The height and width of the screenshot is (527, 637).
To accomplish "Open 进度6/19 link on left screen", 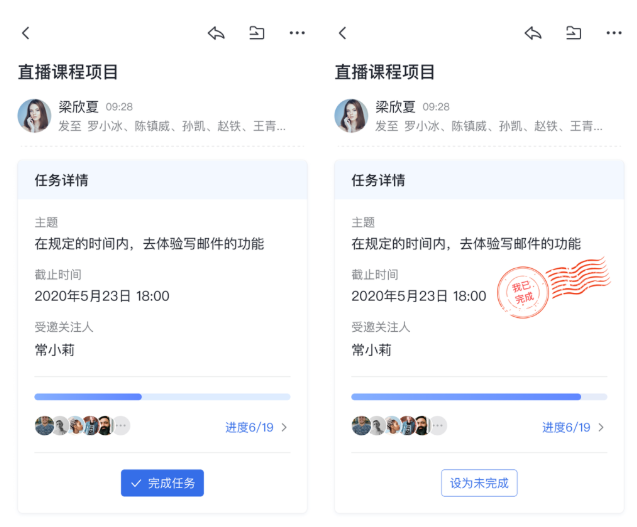I will [x=249, y=427].
